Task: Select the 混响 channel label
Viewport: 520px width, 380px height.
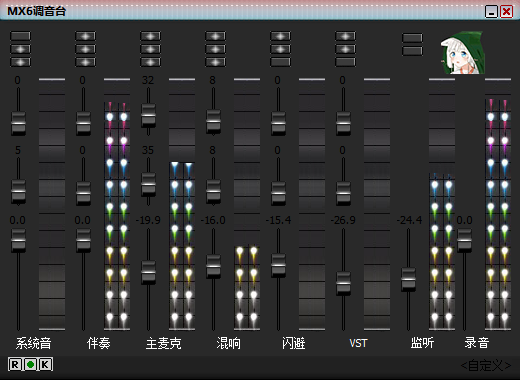Action: 228,343
